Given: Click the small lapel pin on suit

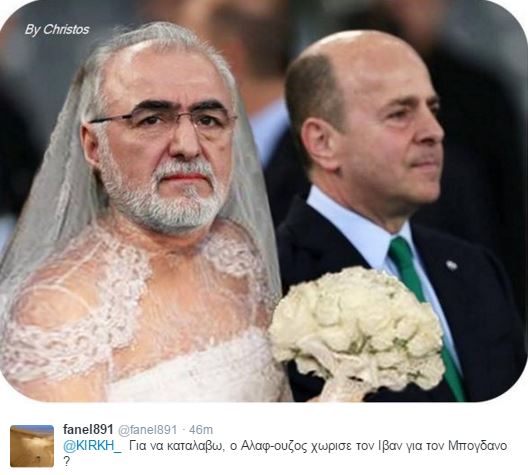Looking at the screenshot, I should coord(451,265).
